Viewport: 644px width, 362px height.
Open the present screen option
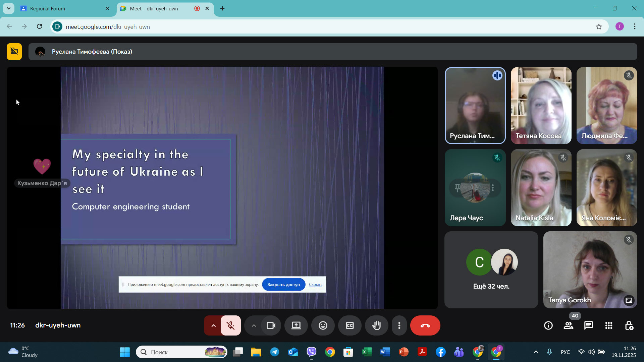click(x=296, y=325)
